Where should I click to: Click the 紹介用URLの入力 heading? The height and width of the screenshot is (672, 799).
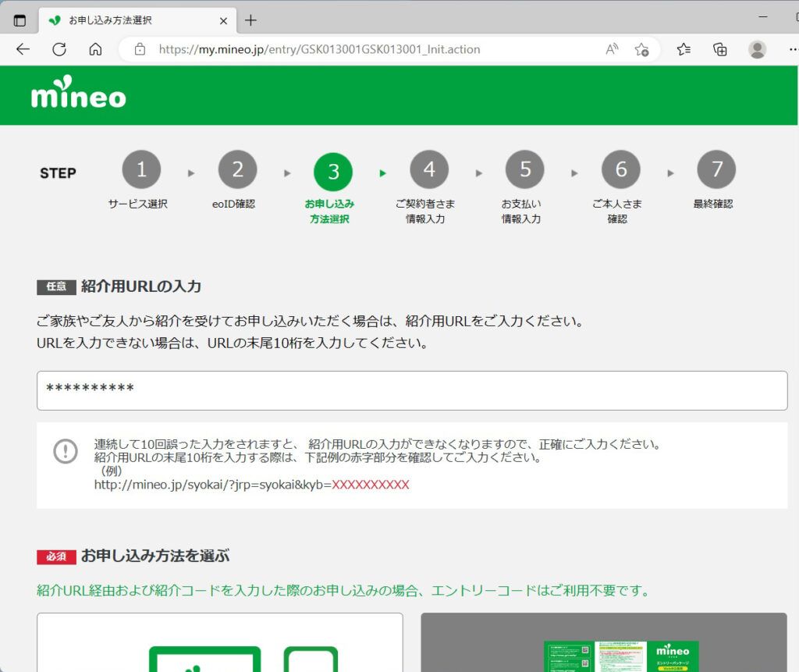pos(141,286)
